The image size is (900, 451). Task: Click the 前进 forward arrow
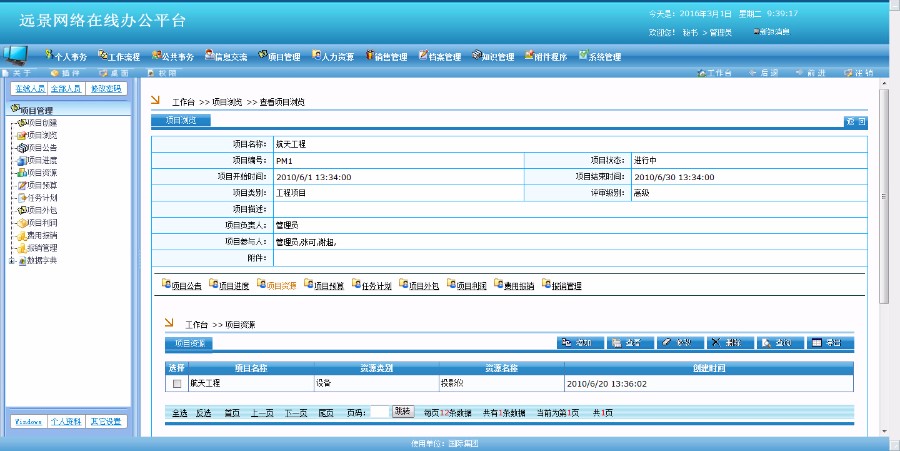coord(810,73)
